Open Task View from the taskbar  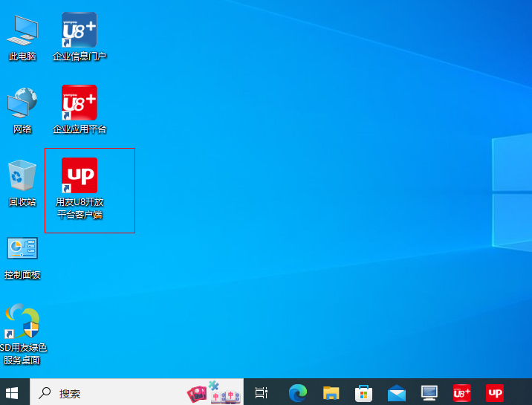point(261,392)
